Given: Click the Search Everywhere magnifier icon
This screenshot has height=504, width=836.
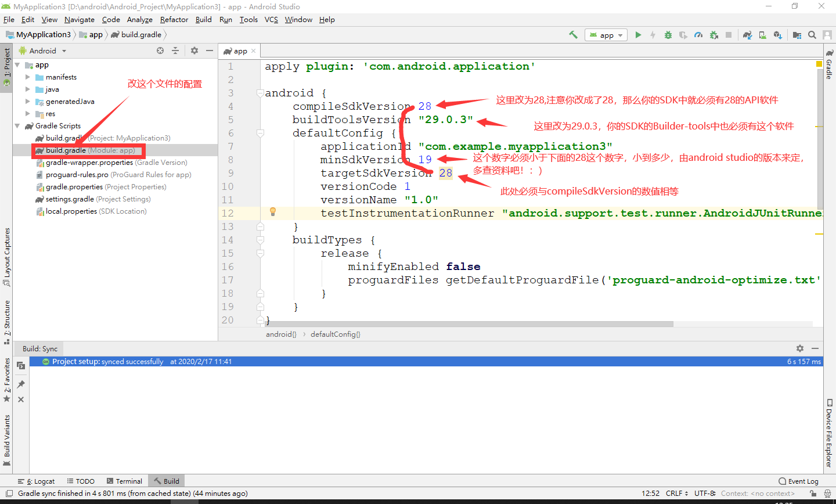Looking at the screenshot, I should point(812,35).
